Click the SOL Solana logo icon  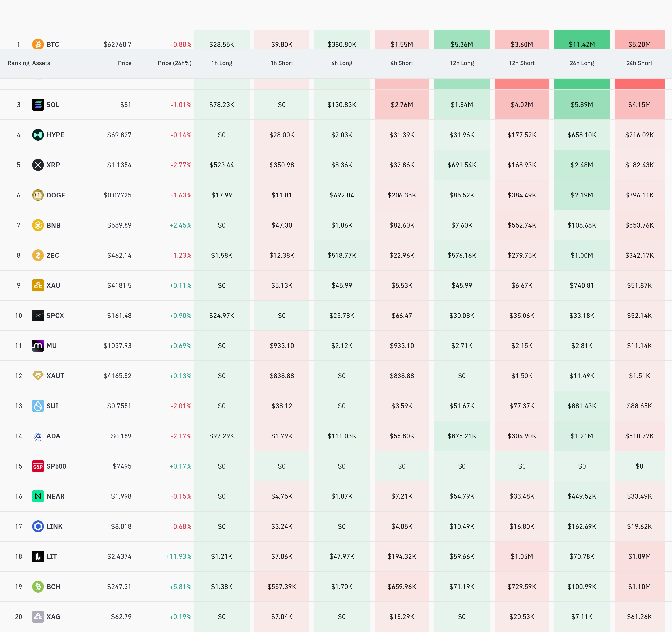click(38, 105)
